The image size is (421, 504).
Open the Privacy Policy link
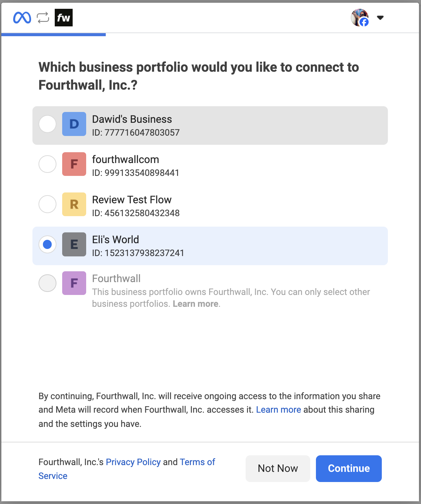133,462
